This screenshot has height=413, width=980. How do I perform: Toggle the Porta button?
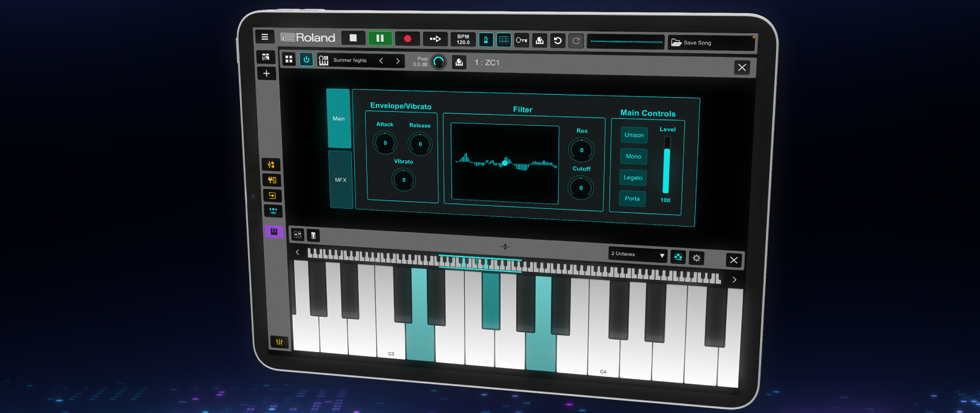tap(632, 198)
